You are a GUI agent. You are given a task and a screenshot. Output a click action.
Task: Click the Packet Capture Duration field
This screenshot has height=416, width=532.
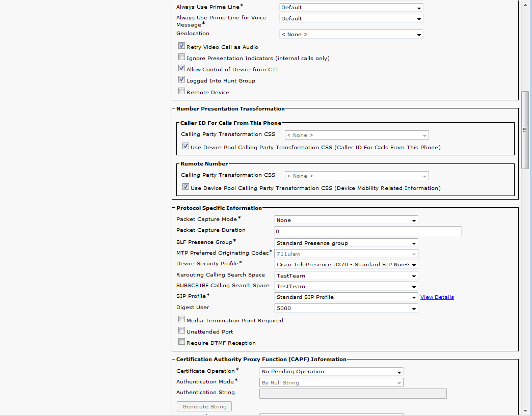pos(367,231)
